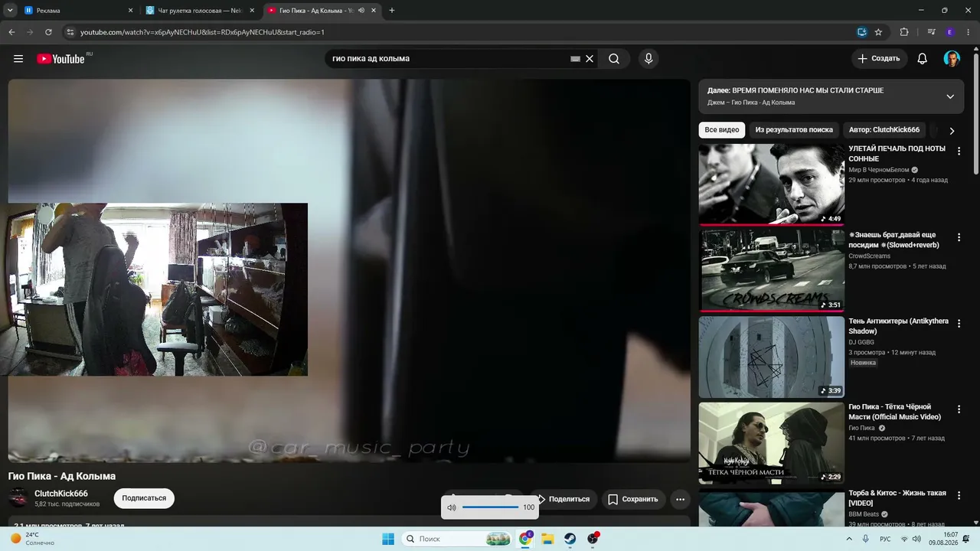This screenshot has height=551, width=980.
Task: Open the Тень Антикитеры thumbnail
Action: pos(772,357)
